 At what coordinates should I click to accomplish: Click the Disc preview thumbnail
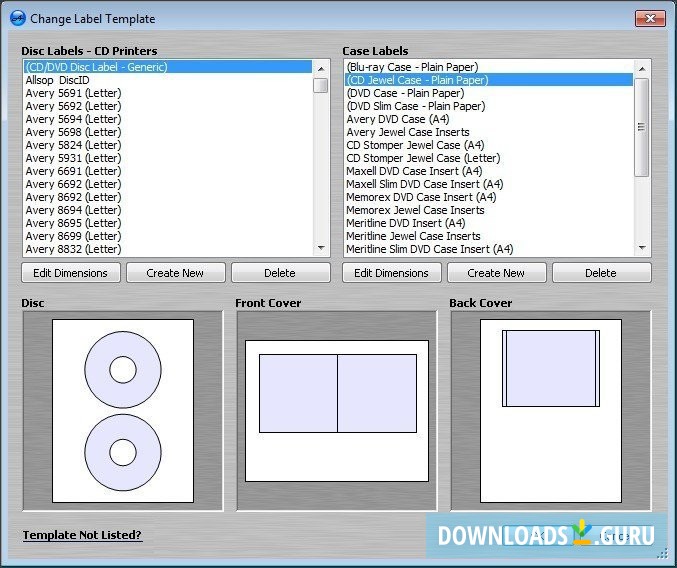pos(123,411)
